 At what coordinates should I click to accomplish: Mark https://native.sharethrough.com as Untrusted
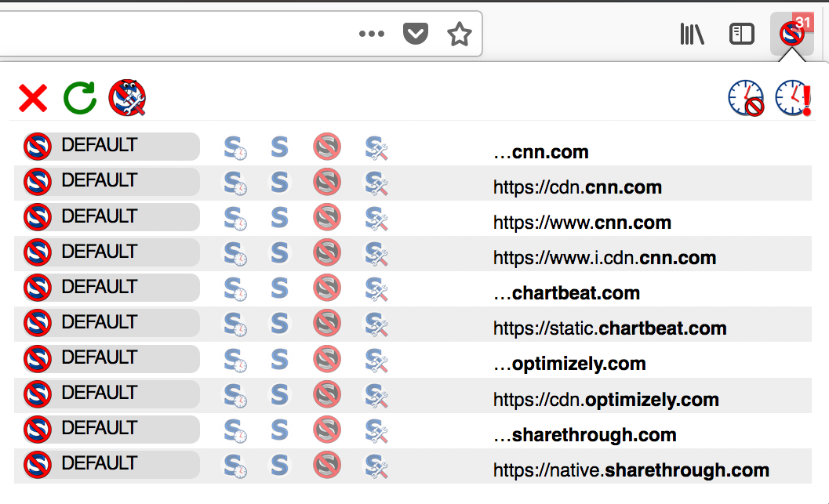click(x=327, y=465)
